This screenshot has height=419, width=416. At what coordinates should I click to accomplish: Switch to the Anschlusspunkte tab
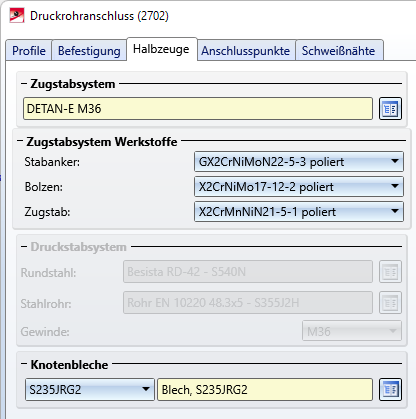point(246,51)
